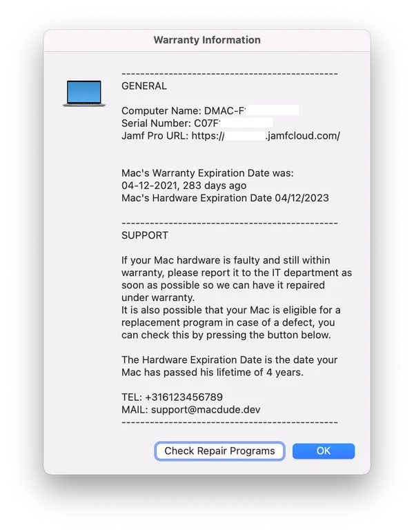Click the Serial Number C07F line
The width and height of the screenshot is (414, 532).
tap(197, 123)
